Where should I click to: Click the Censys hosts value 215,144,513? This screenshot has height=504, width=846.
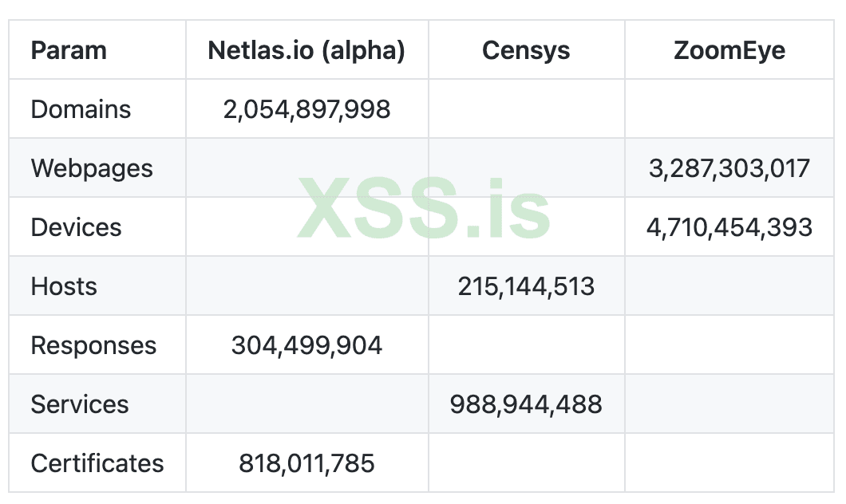point(526,286)
